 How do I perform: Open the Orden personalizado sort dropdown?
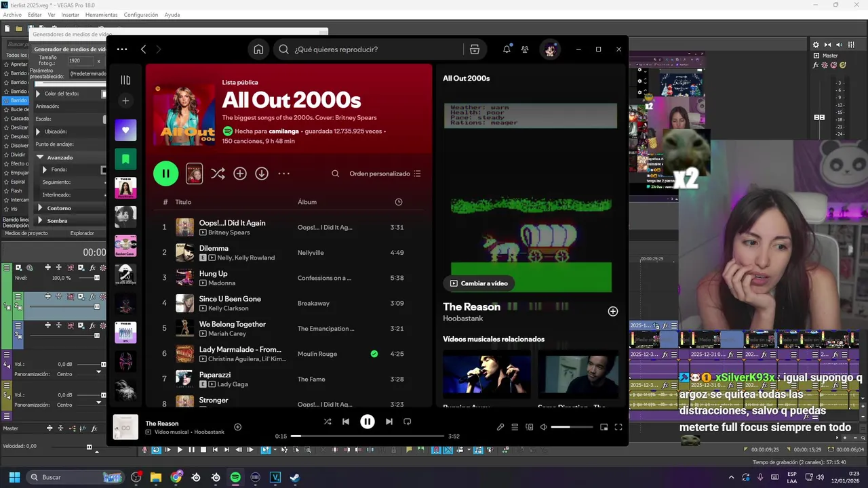point(385,174)
